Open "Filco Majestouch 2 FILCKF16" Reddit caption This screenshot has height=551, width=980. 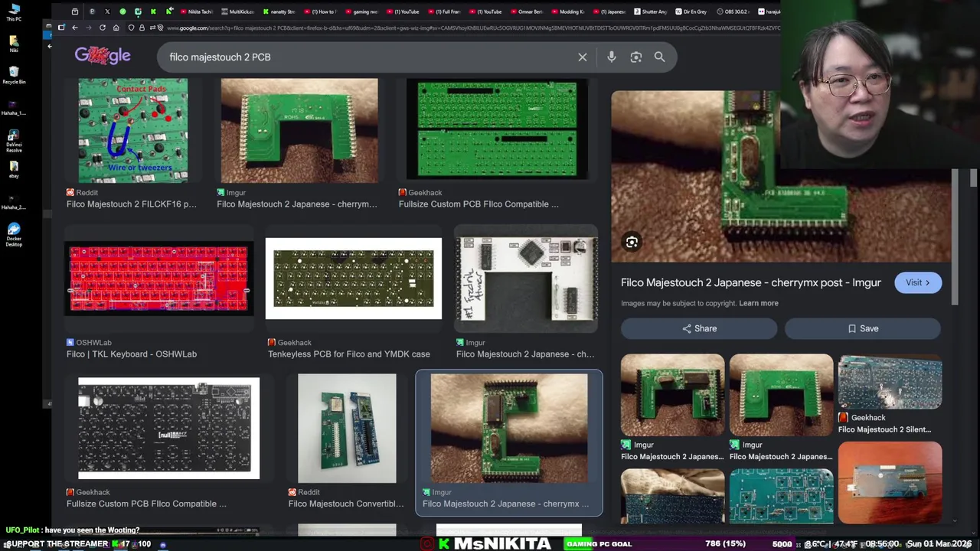(132, 204)
